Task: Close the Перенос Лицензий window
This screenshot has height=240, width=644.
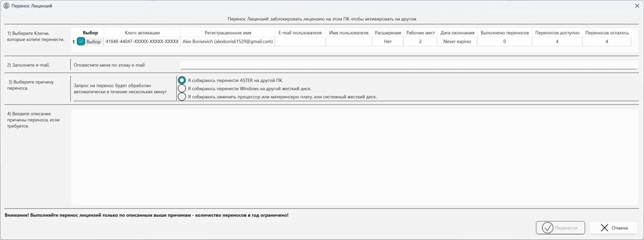Action: (x=637, y=6)
